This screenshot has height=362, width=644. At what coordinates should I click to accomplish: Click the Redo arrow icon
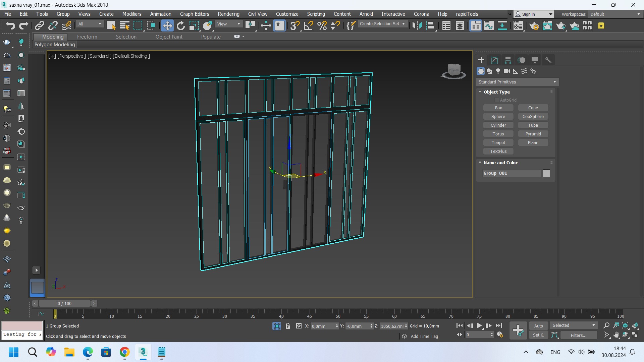click(x=23, y=26)
